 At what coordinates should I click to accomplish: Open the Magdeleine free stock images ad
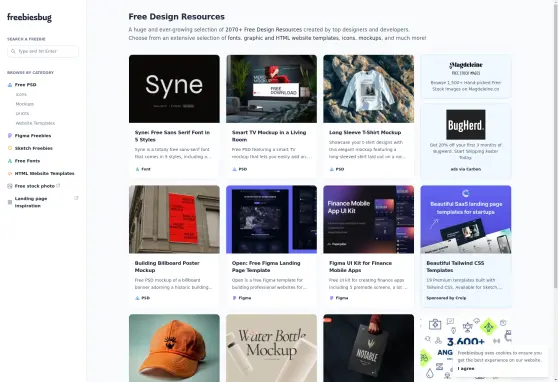point(466,77)
